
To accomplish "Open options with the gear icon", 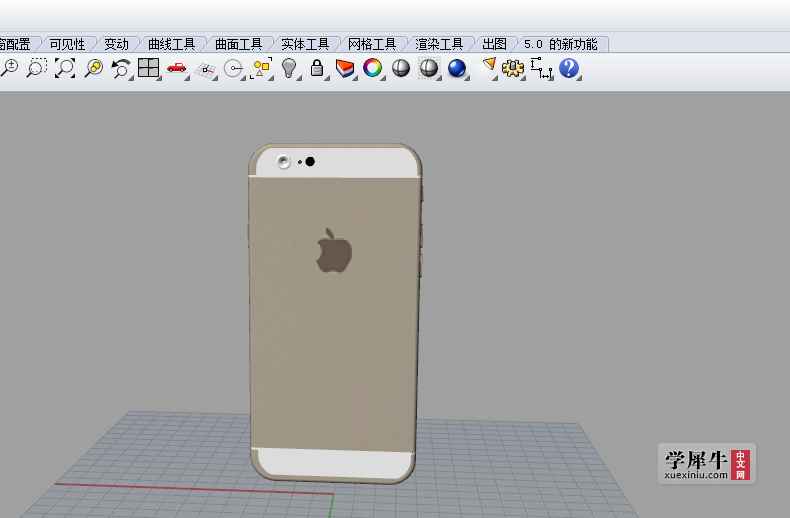I will [x=513, y=68].
